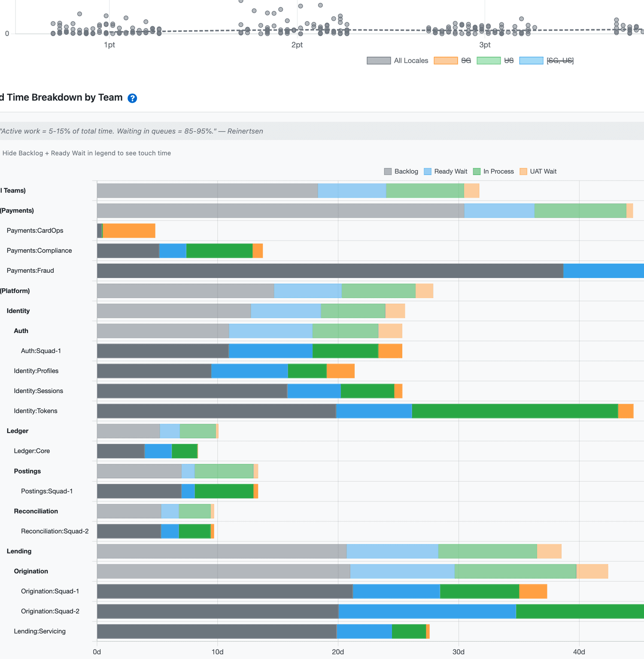Select the Auth:Squad-1 row label
The image size is (644, 659).
point(41,351)
